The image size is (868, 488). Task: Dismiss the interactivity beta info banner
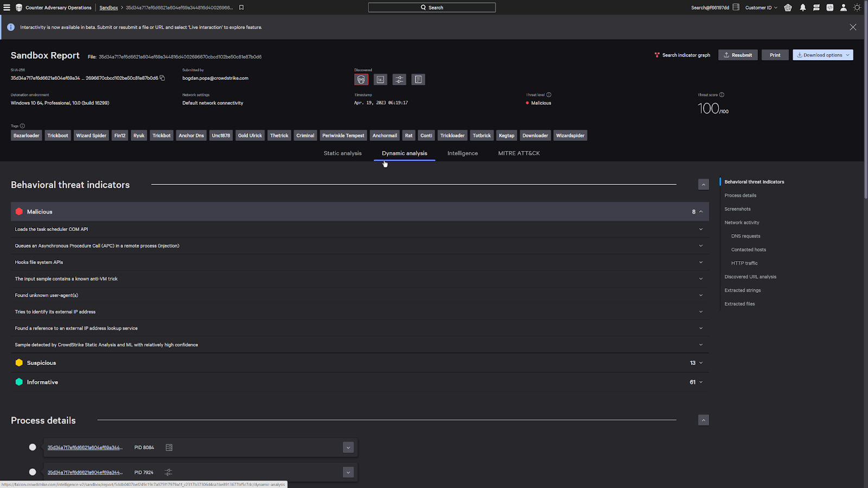[x=853, y=27]
